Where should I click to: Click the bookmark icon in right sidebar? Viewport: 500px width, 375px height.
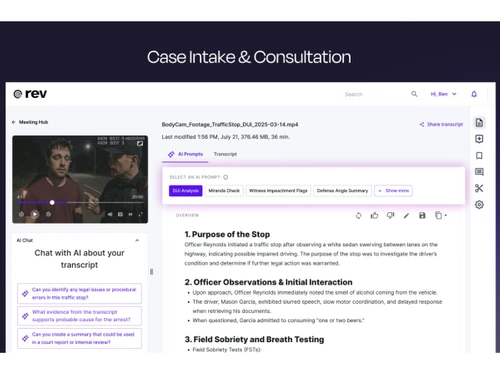479,155
